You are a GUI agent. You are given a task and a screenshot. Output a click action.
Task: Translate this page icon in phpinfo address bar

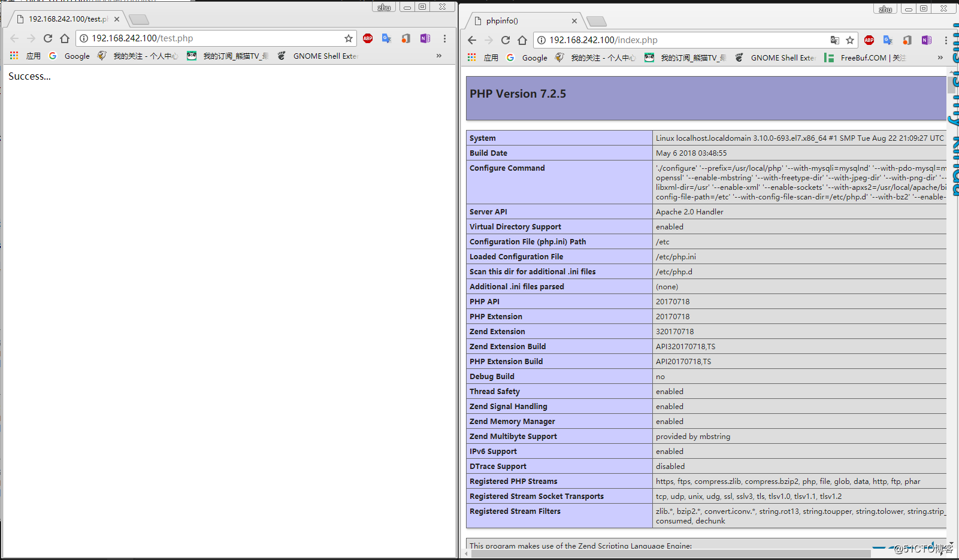(x=834, y=40)
